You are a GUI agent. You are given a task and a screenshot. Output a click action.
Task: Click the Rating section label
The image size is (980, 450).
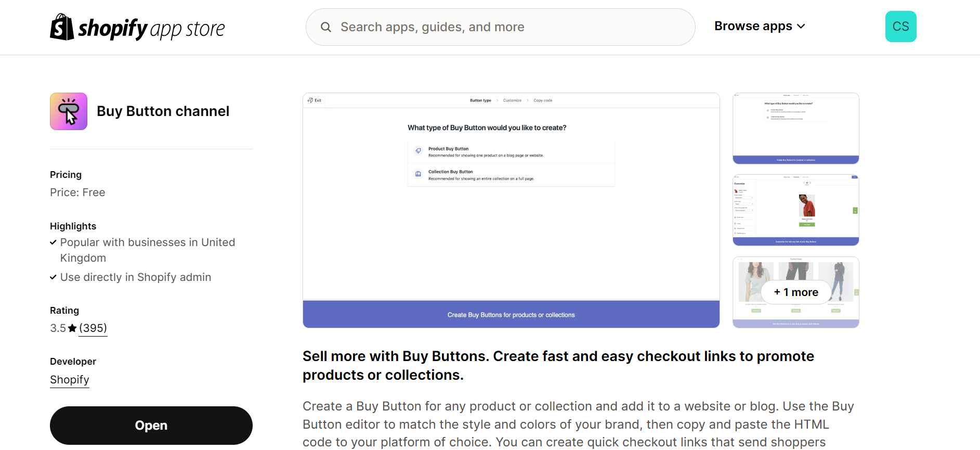tap(64, 311)
